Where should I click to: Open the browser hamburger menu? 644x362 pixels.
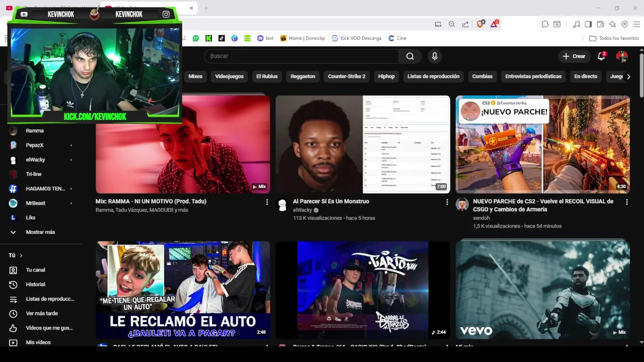pos(636,24)
